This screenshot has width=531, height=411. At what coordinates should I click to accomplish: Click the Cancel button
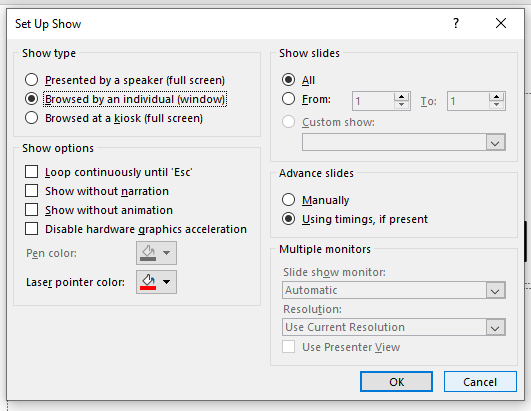[480, 382]
